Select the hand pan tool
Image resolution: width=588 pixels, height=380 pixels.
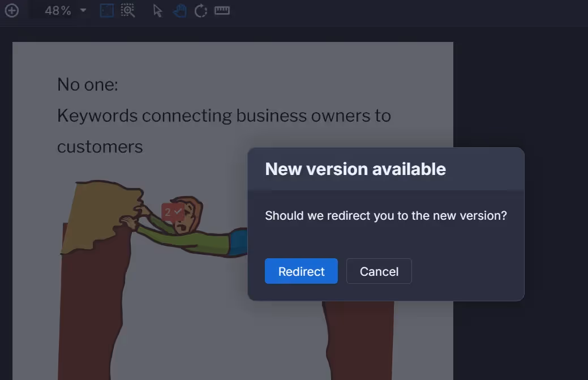point(179,11)
